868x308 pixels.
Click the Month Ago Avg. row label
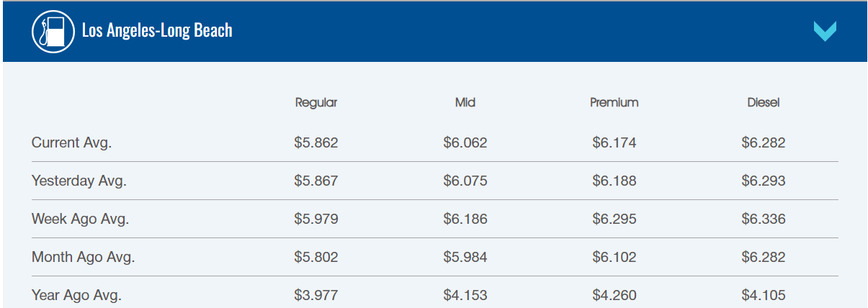pos(83,257)
